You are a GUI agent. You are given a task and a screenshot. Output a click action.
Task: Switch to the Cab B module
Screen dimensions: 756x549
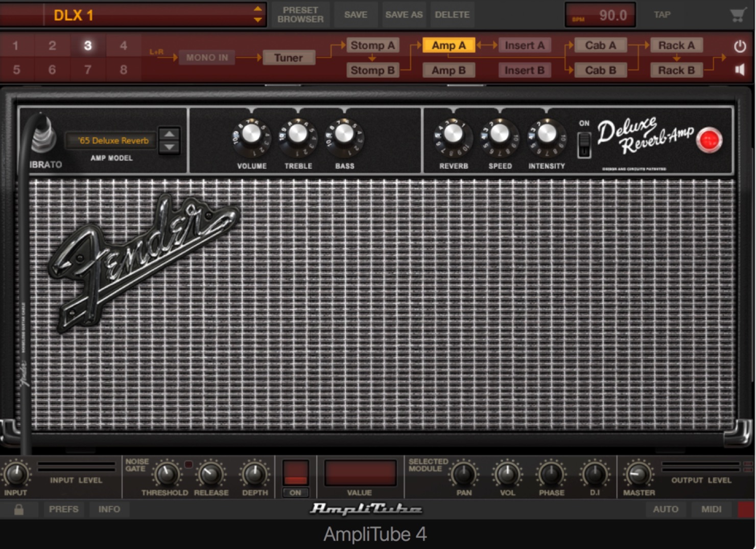(600, 71)
